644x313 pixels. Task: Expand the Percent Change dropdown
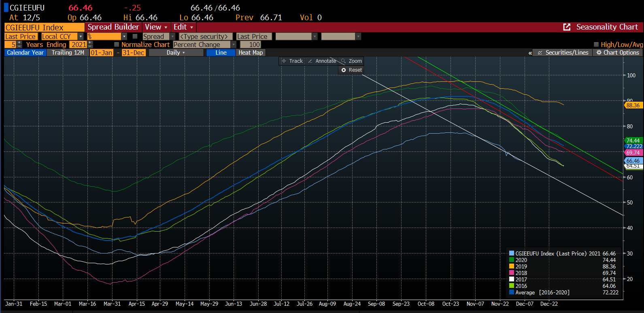(233, 45)
